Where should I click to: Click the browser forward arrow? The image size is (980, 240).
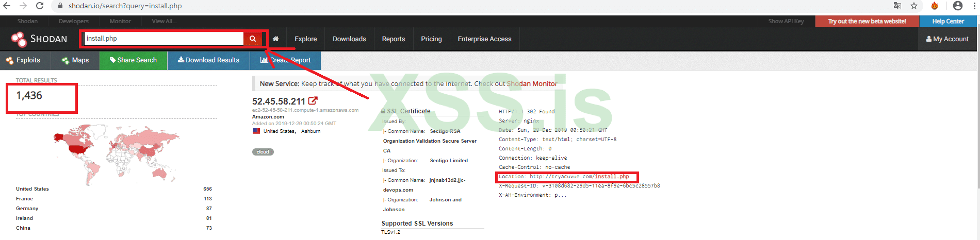coord(23,6)
